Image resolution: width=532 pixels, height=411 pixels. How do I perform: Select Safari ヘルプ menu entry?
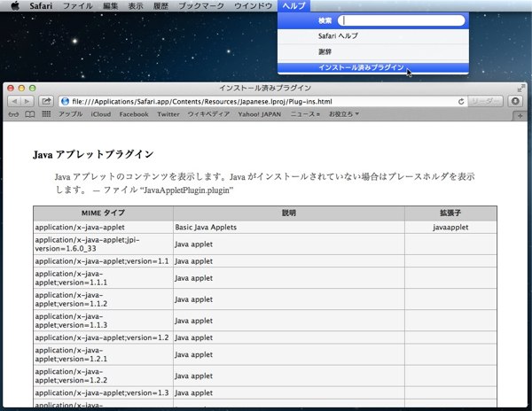373,36
